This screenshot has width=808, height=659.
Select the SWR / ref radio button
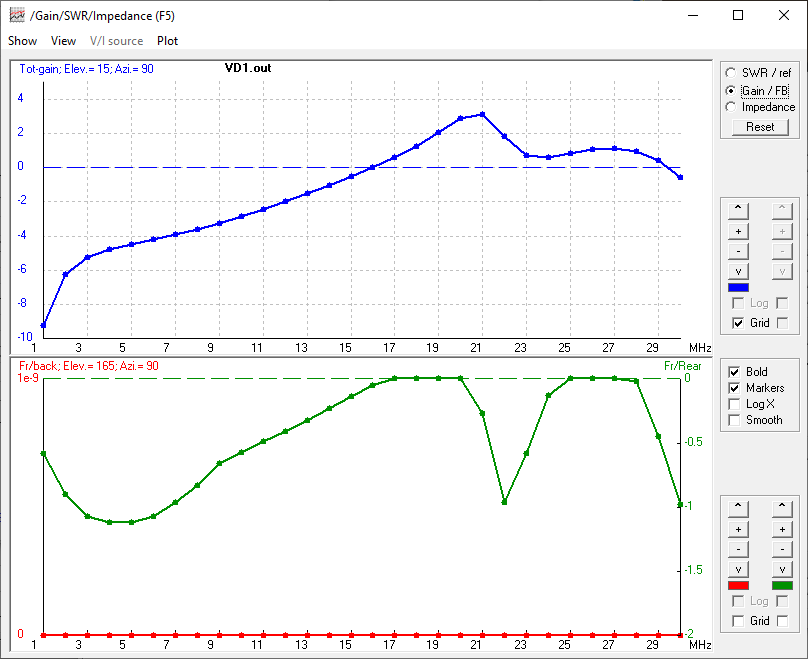[732, 73]
